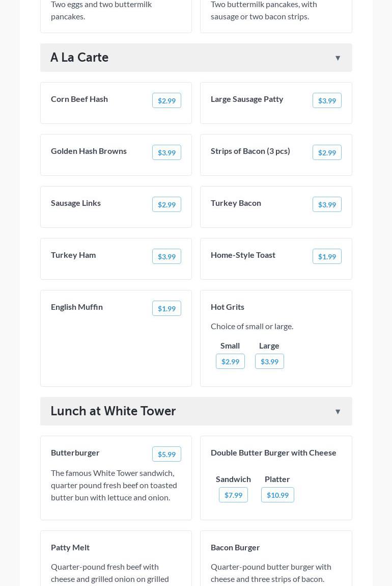Screen dimensions: 392x586
Task: Click the Strips of Bacon $2.99 price
Action: click(x=327, y=153)
